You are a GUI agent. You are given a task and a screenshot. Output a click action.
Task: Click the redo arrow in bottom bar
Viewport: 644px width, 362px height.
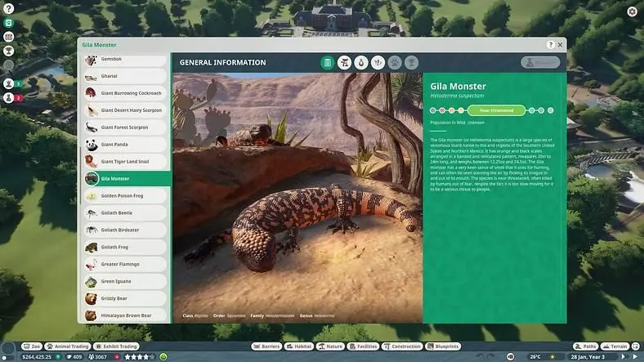491,356
